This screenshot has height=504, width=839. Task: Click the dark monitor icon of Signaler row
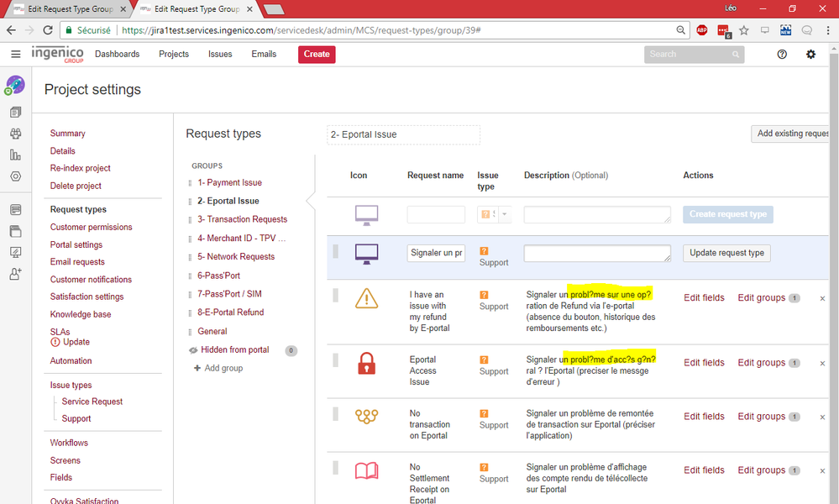coord(366,255)
